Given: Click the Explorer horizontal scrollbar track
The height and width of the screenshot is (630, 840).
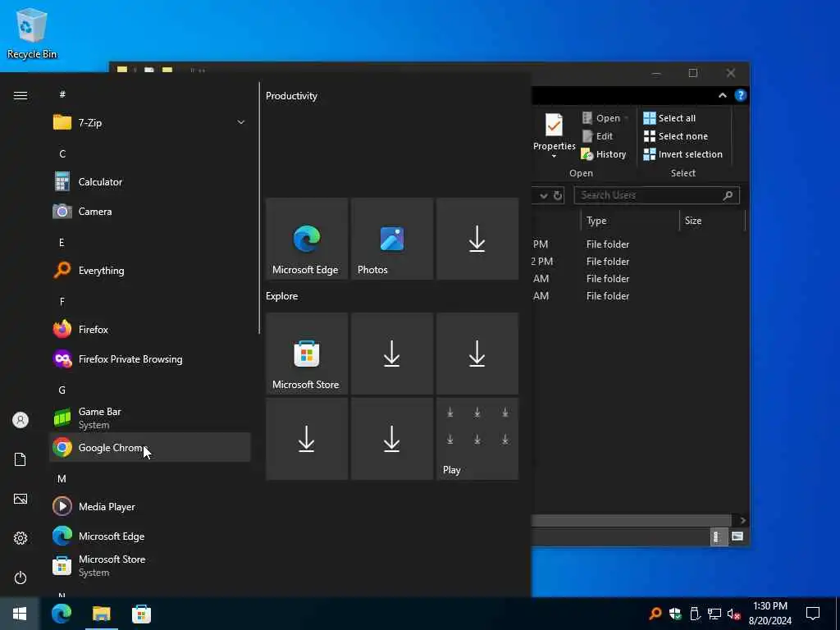Looking at the screenshot, I should point(631,520).
